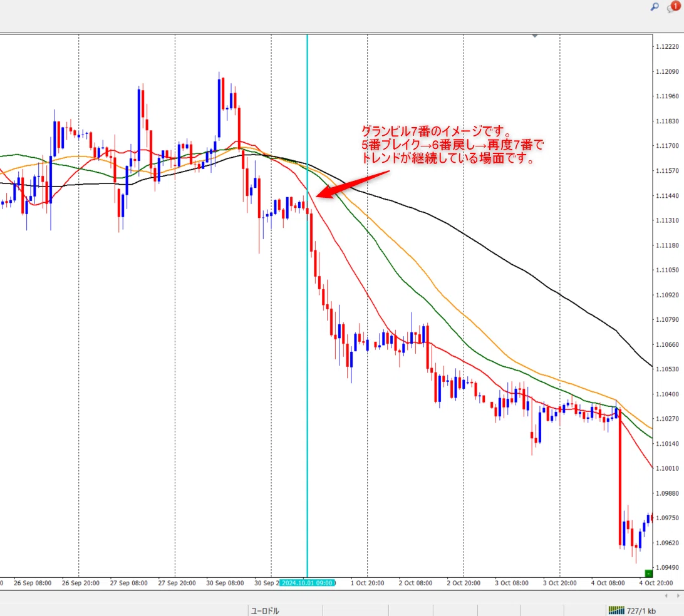Click the 1.11830 price label
This screenshot has height=616, width=684.
coord(668,121)
